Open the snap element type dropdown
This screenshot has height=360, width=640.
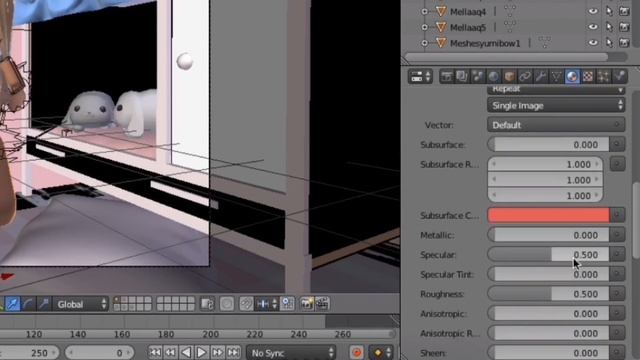(267, 304)
